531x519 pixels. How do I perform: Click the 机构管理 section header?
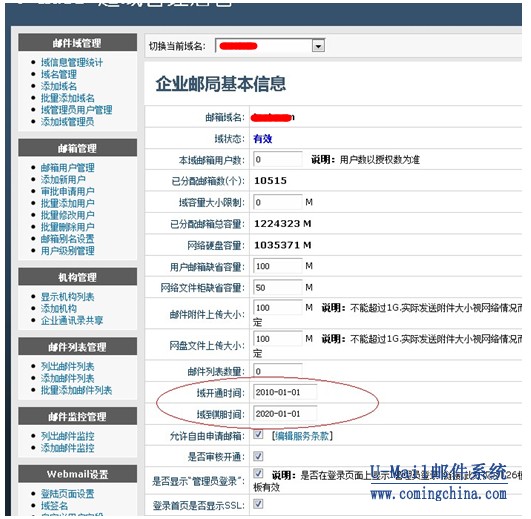tap(78, 277)
